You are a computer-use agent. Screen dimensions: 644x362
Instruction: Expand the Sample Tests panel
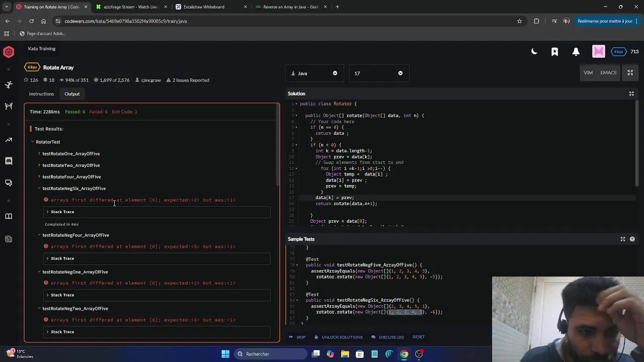[622, 239]
